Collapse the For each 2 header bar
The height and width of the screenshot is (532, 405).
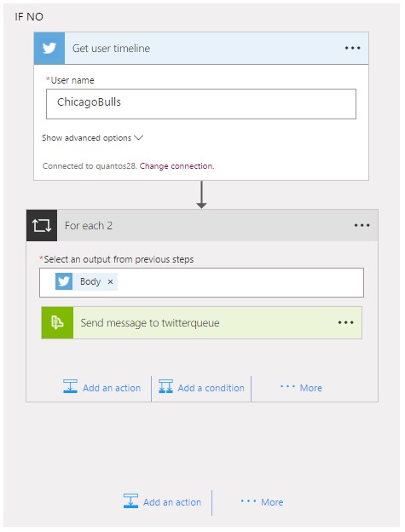(204, 225)
